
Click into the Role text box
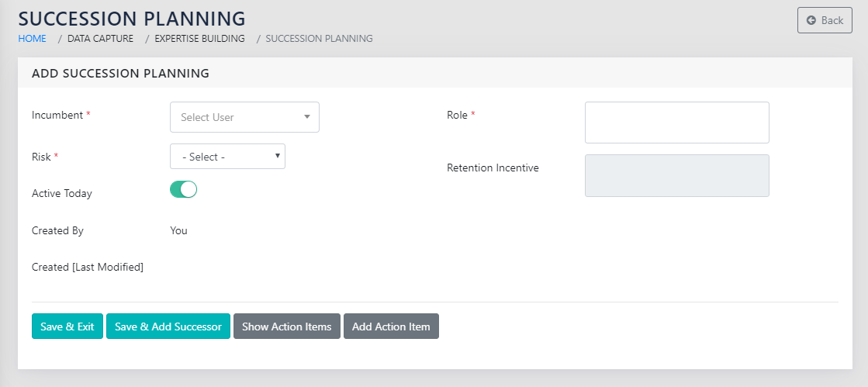pos(676,123)
